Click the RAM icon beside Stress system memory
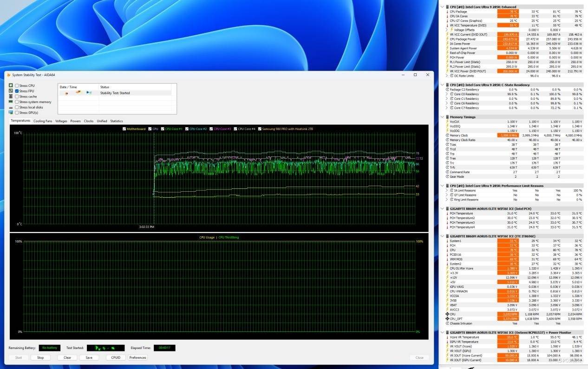Screen dimensions: 588x369 (x=11, y=102)
